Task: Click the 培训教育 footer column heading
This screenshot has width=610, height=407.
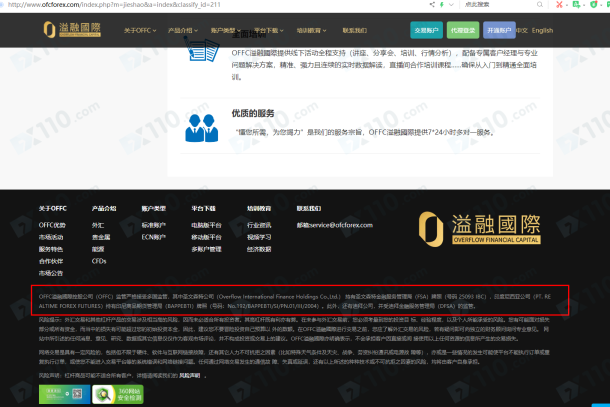Action: click(259, 209)
